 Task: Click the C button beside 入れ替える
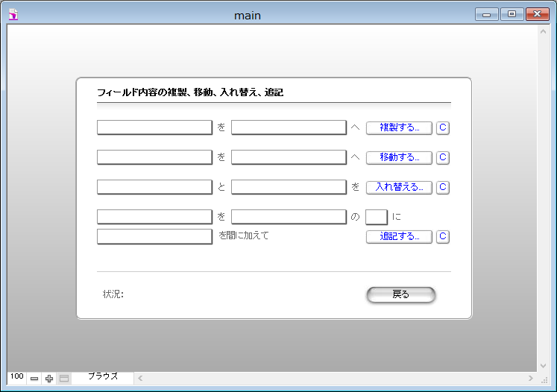442,187
